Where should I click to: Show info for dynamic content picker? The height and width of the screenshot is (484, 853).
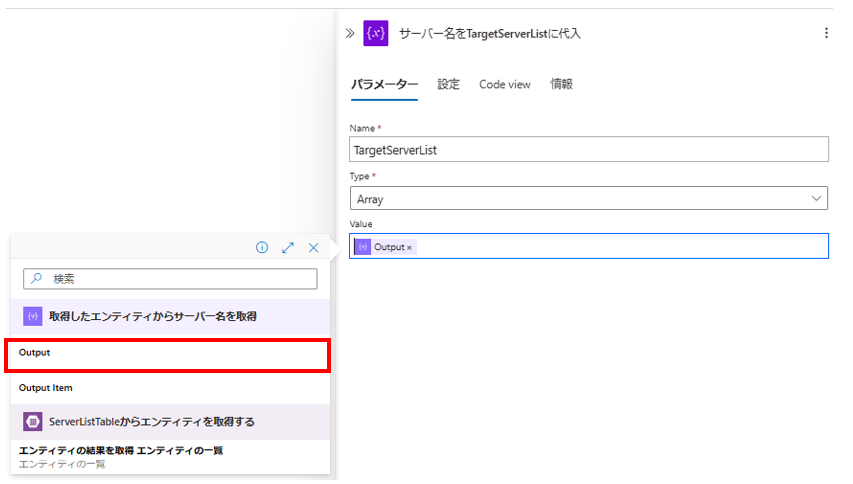click(x=262, y=248)
